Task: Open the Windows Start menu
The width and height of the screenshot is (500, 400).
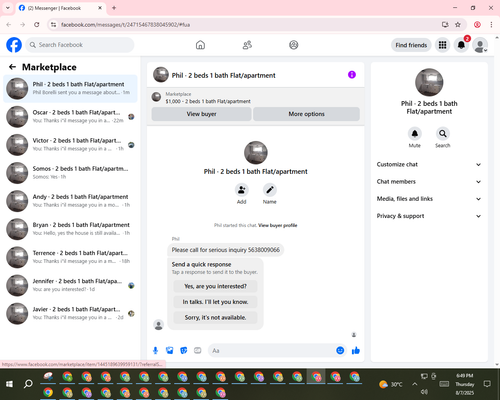Action: click(9, 384)
